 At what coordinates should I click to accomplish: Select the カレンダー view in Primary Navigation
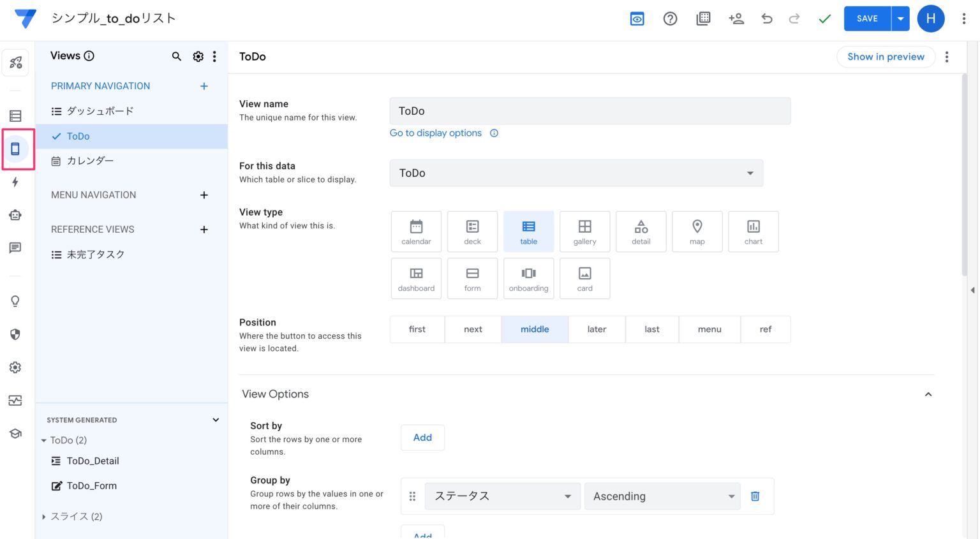[90, 160]
